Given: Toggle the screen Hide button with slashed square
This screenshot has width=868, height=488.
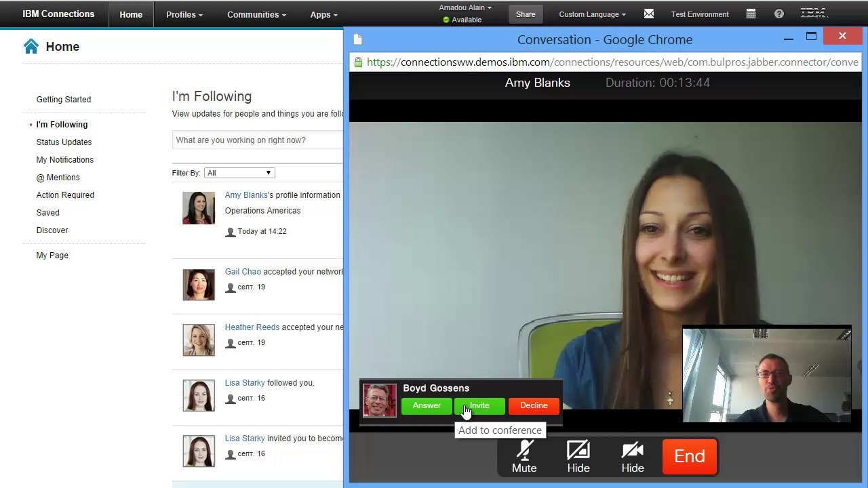Looking at the screenshot, I should point(578,456).
